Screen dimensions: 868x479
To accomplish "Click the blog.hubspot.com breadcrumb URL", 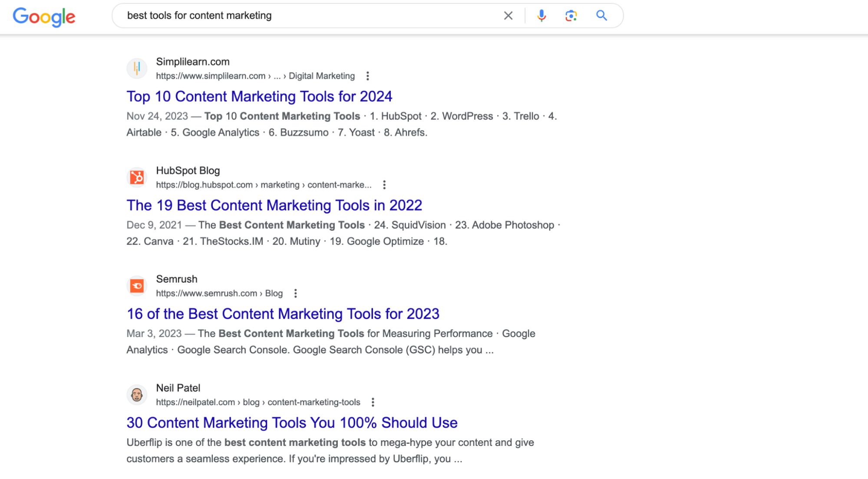I will (264, 185).
